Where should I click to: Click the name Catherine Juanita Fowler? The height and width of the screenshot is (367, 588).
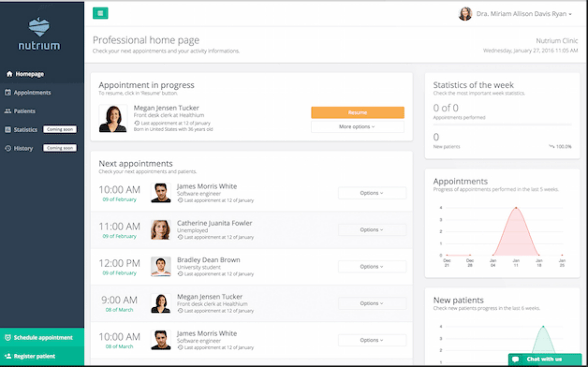pos(215,223)
